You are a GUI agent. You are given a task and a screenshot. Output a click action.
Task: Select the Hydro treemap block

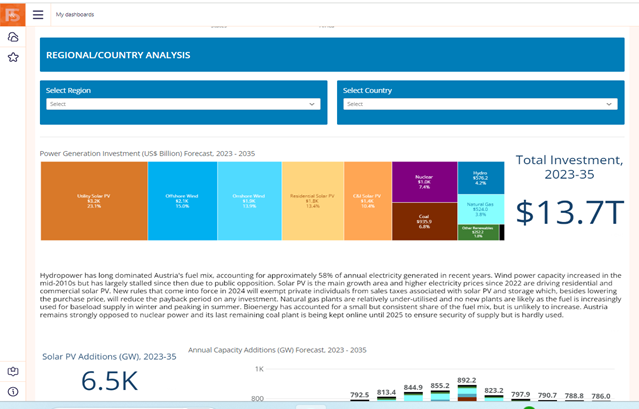pyautogui.click(x=480, y=178)
